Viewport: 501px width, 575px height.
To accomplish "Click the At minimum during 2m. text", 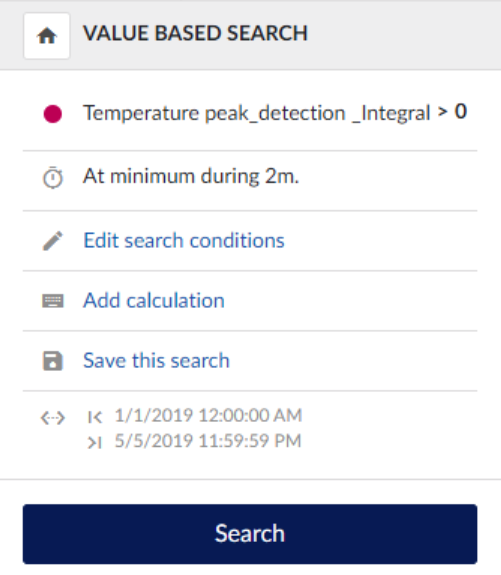I will click(x=191, y=176).
